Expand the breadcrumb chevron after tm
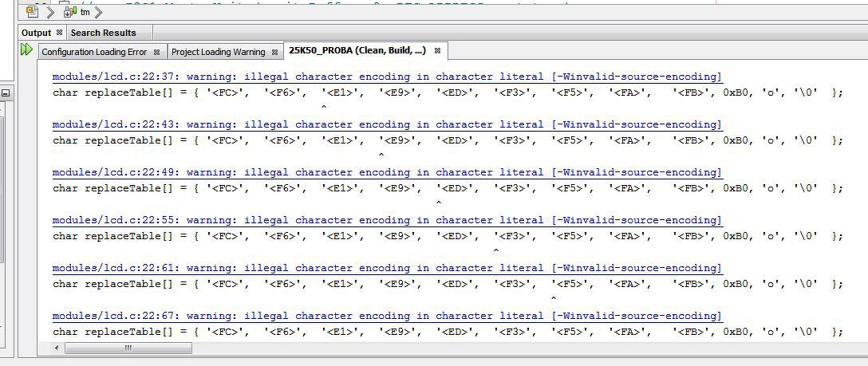The image size is (868, 366). coord(97,12)
